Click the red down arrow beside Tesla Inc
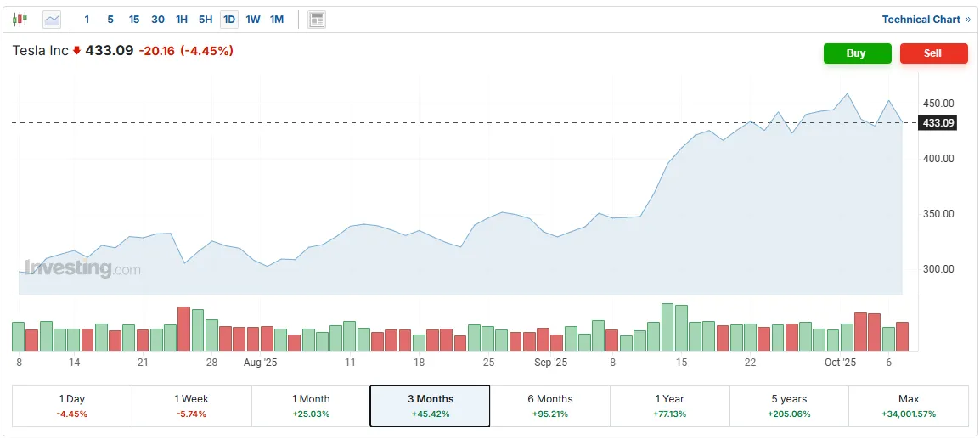The height and width of the screenshot is (439, 980). [x=76, y=51]
